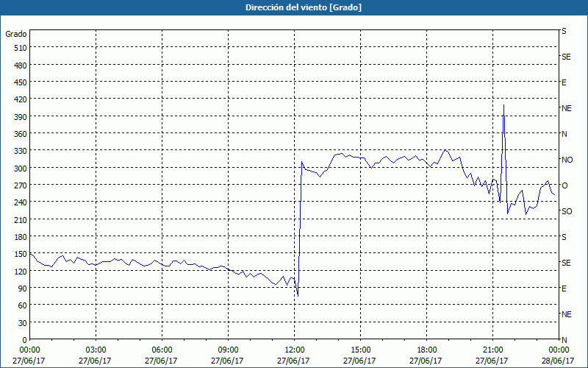Click the NO compass label on right axis

[567, 160]
